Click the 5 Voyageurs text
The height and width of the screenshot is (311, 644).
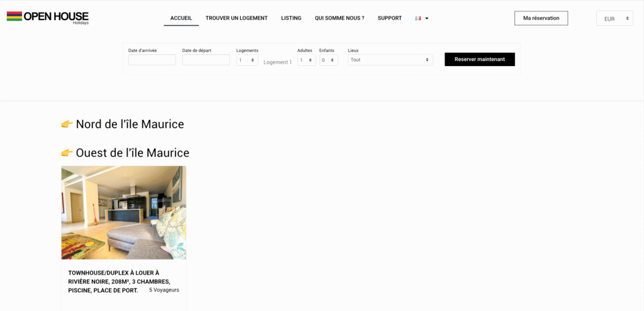(x=164, y=290)
